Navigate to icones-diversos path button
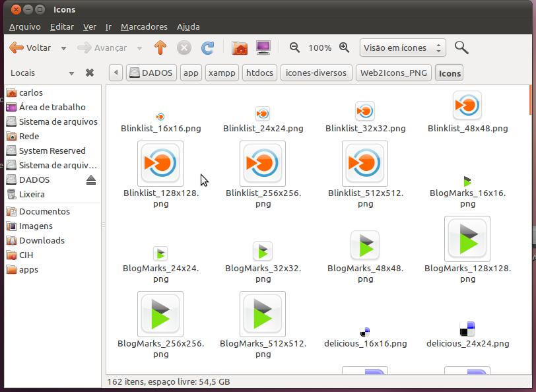The width and height of the screenshot is (536, 392). coord(316,73)
